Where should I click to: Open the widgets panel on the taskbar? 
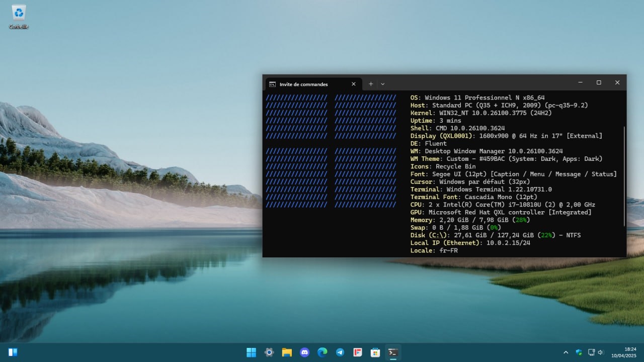(x=13, y=352)
